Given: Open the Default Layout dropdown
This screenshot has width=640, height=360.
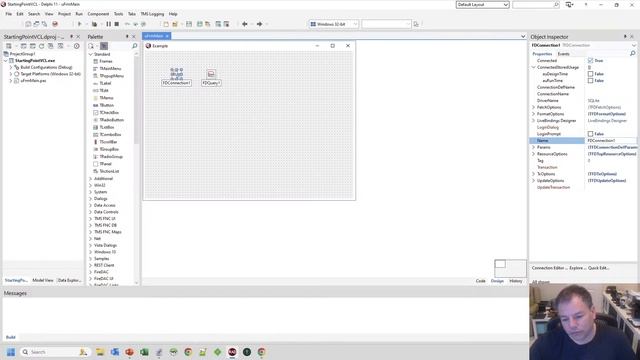Looking at the screenshot, I should (x=482, y=4).
